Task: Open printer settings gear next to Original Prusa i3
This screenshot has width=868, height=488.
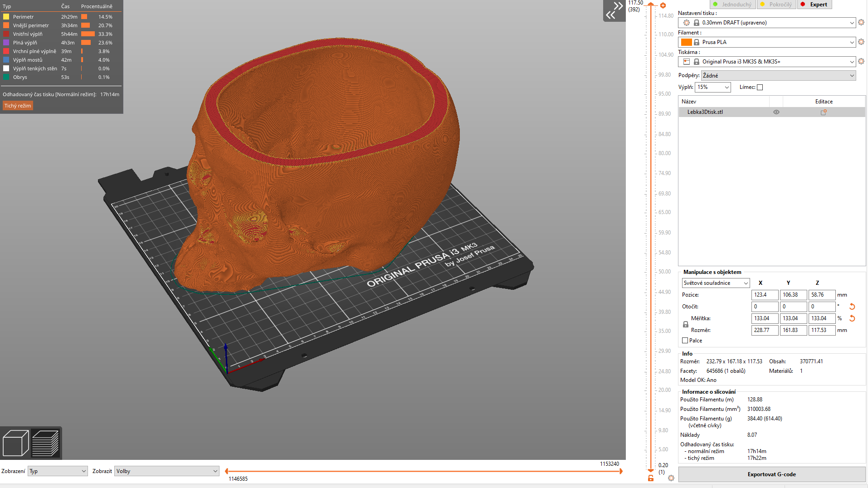Action: [861, 61]
